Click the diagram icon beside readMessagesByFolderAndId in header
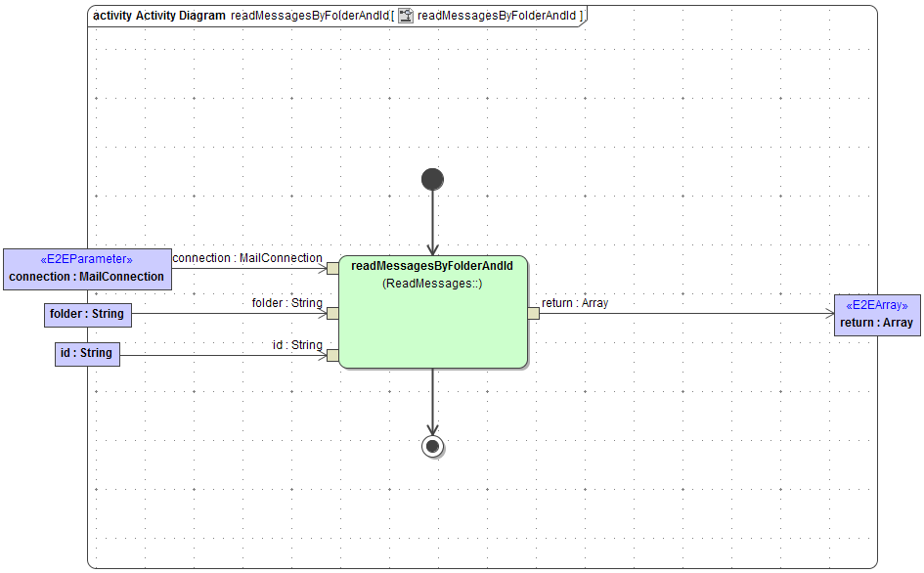Image resolution: width=924 pixels, height=573 pixels. (x=406, y=16)
